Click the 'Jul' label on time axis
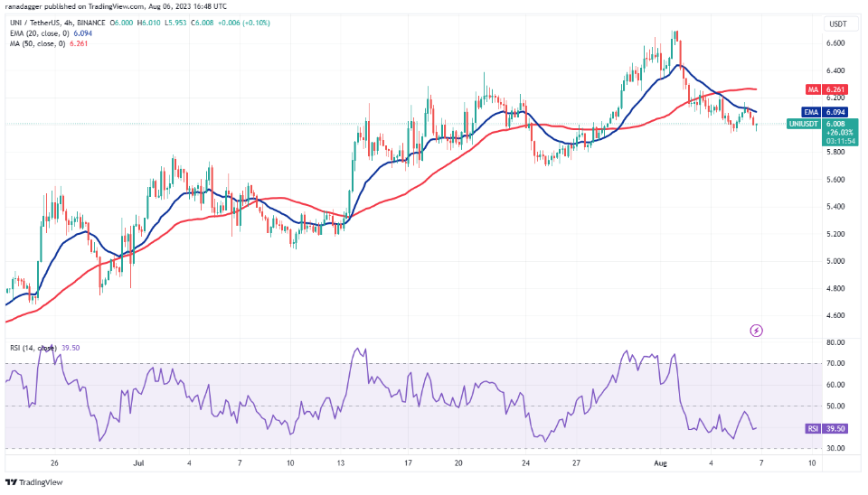This screenshot has width=868, height=495. point(138,462)
